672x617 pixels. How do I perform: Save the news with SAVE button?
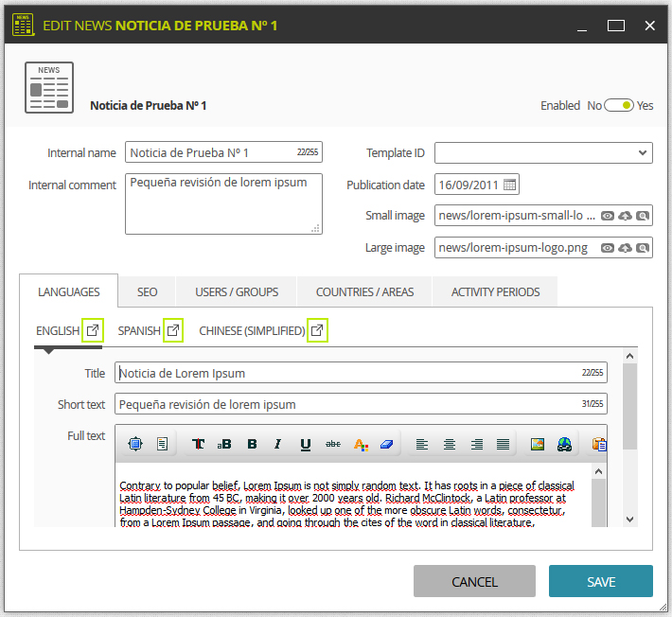[601, 581]
